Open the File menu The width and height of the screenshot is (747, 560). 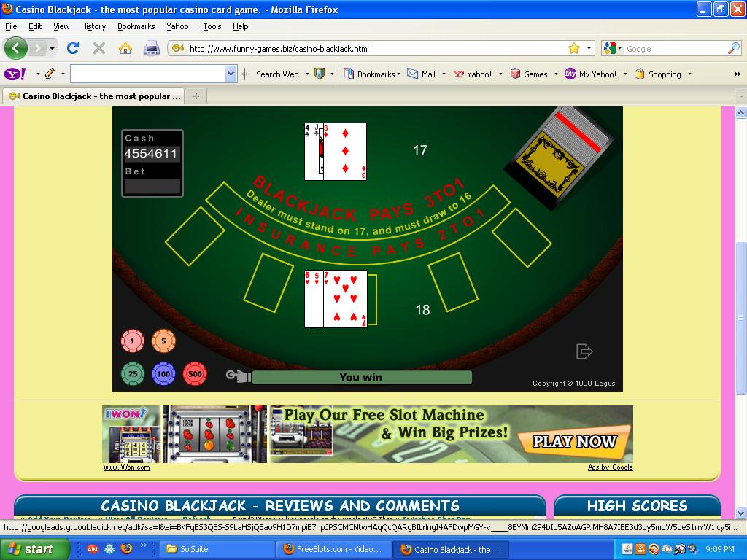(11, 26)
